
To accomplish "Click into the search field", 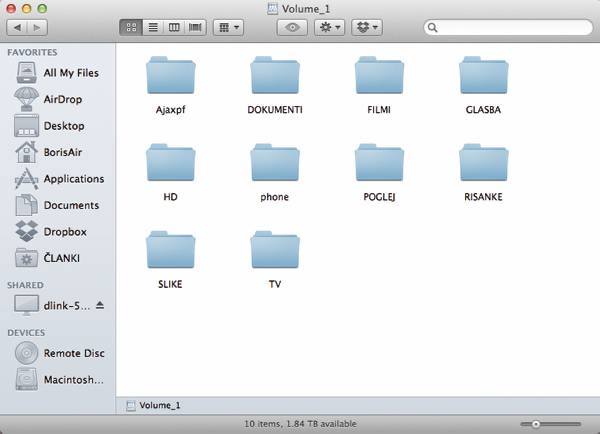I will [x=508, y=28].
